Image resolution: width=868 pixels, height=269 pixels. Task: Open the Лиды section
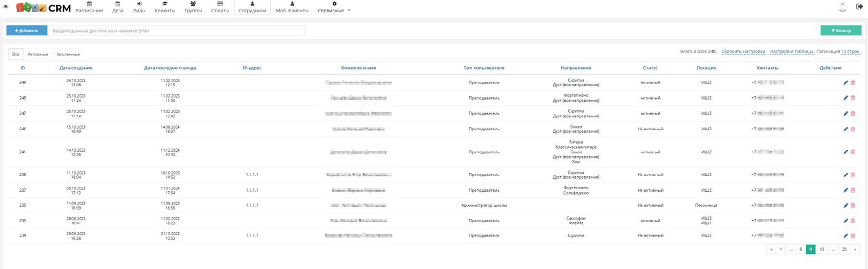[x=139, y=7]
